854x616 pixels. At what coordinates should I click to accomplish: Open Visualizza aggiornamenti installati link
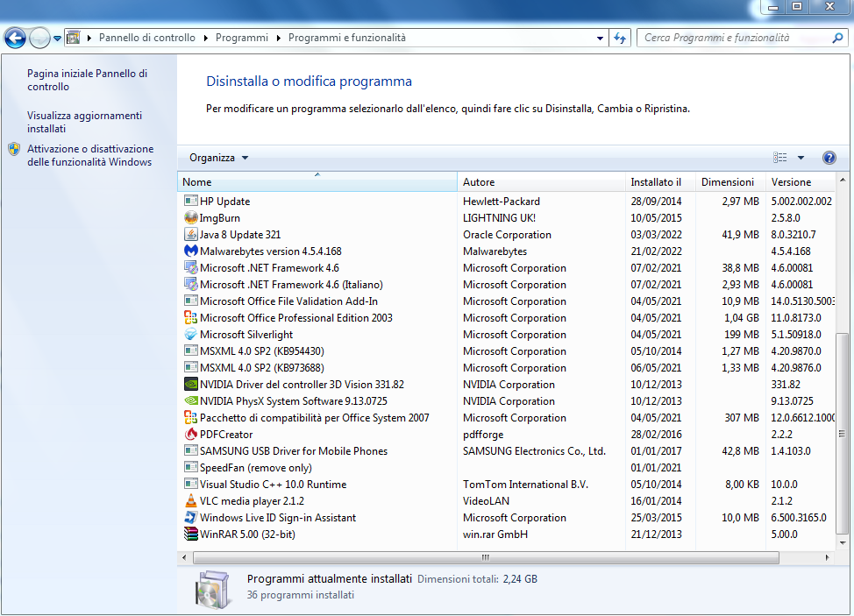click(84, 122)
